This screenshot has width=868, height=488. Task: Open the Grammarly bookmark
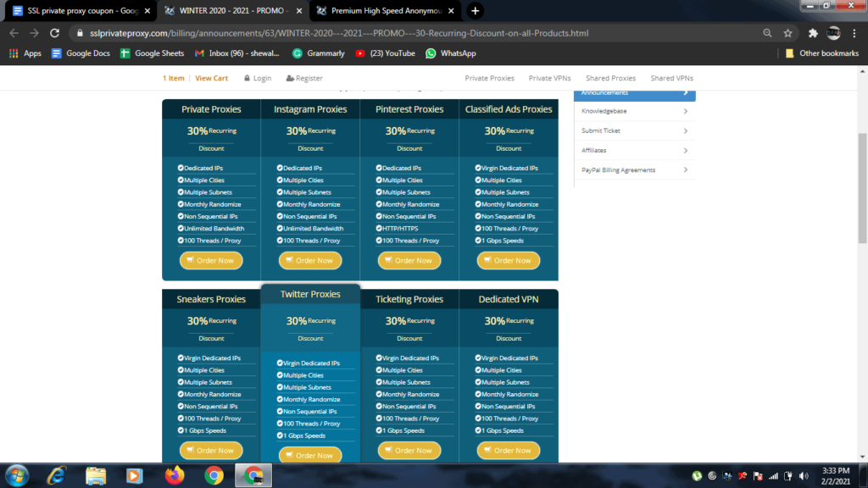coord(319,53)
